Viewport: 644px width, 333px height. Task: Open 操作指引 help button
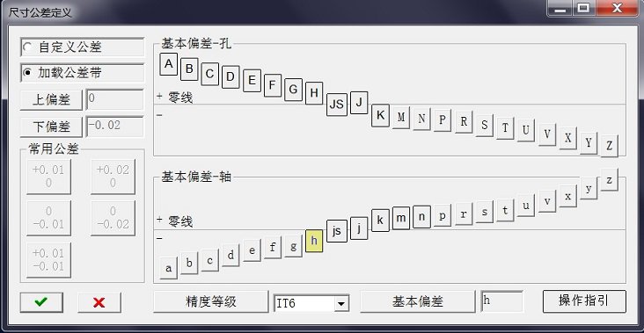584,301
